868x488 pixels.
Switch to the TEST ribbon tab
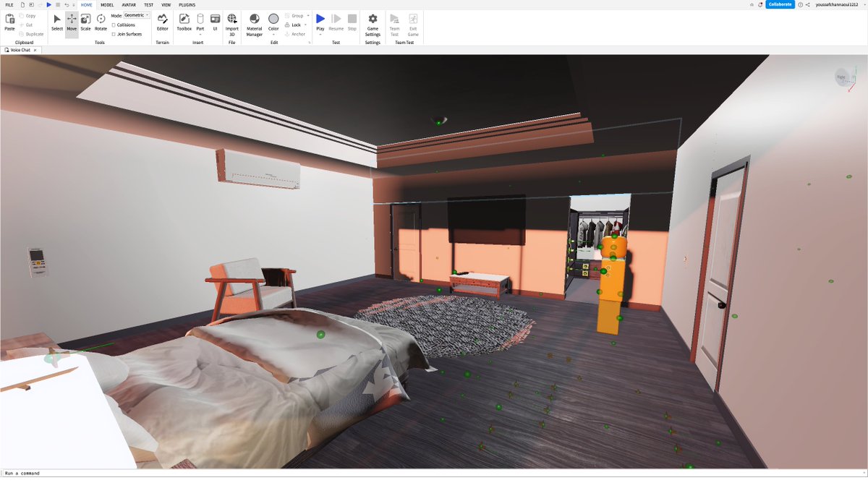(148, 4)
